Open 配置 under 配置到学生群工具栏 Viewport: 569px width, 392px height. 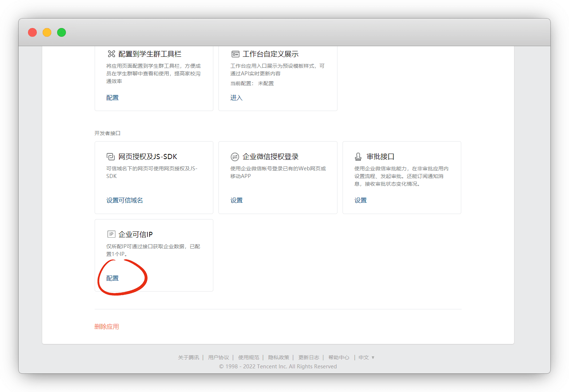(x=112, y=98)
